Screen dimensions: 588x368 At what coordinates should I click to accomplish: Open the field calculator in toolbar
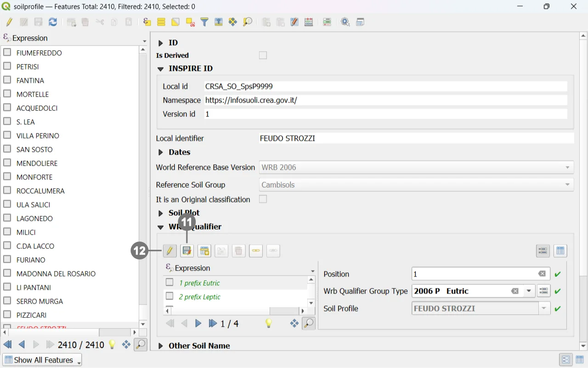pyautogui.click(x=309, y=22)
